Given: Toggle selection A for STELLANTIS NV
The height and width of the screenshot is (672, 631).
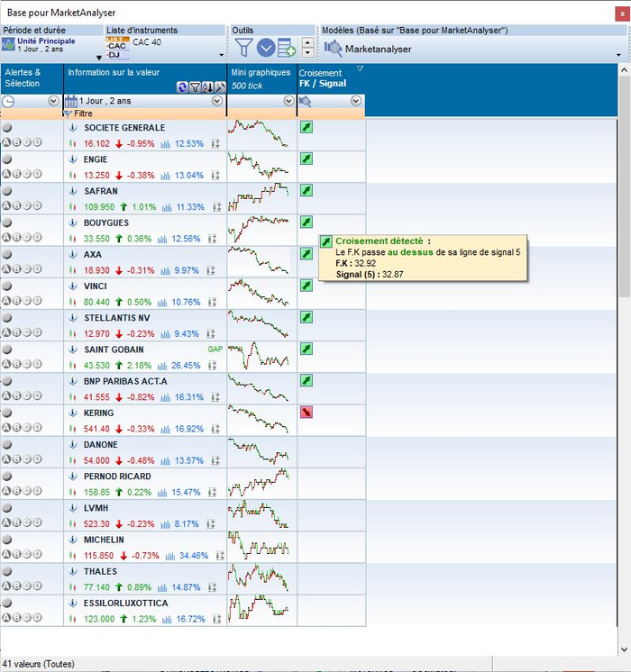Looking at the screenshot, I should click(6, 332).
